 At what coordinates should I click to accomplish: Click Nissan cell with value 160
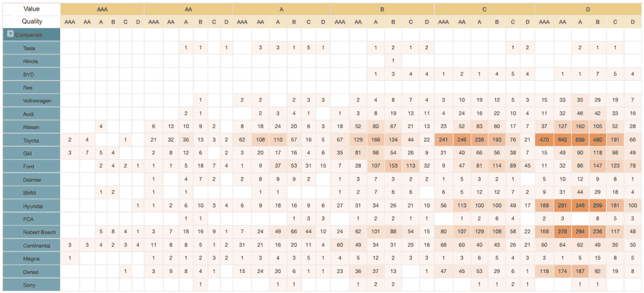point(580,127)
